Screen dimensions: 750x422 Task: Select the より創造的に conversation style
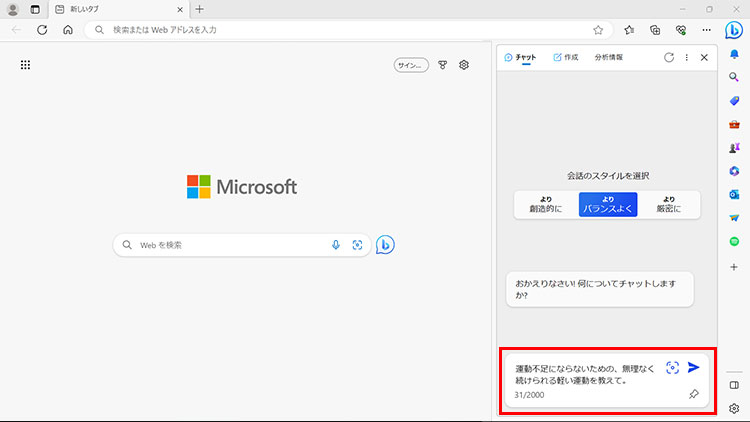pyautogui.click(x=545, y=205)
